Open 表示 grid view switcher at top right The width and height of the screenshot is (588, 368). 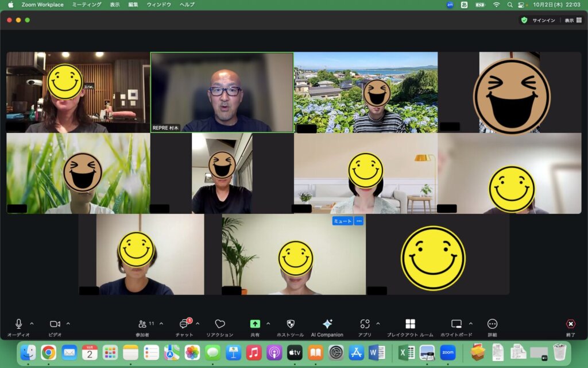[x=572, y=20]
